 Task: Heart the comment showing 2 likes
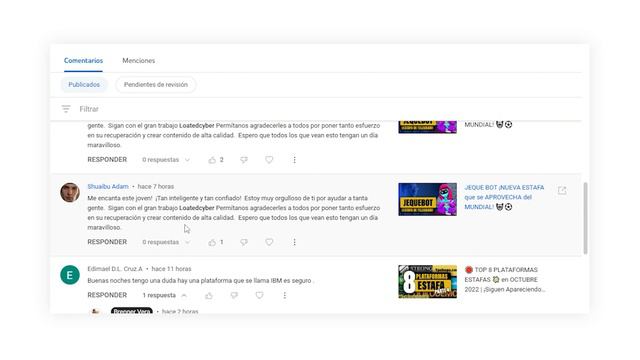(x=269, y=160)
